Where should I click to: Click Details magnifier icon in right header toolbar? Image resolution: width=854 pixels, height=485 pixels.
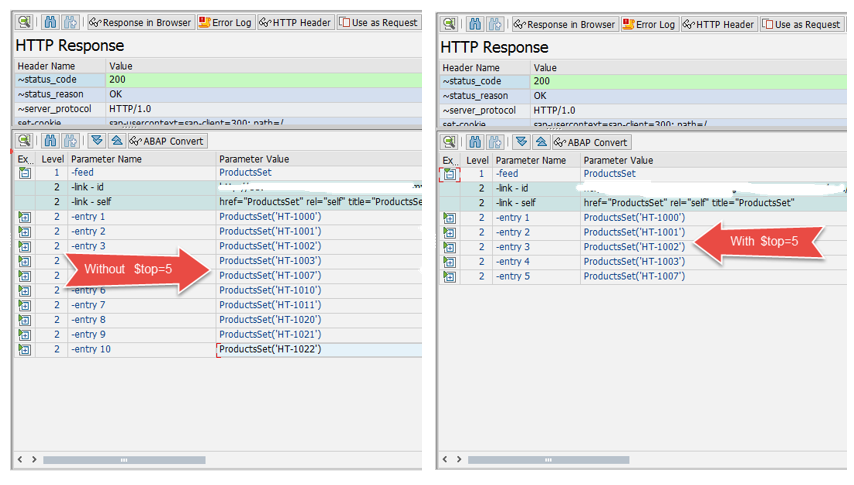[449, 24]
